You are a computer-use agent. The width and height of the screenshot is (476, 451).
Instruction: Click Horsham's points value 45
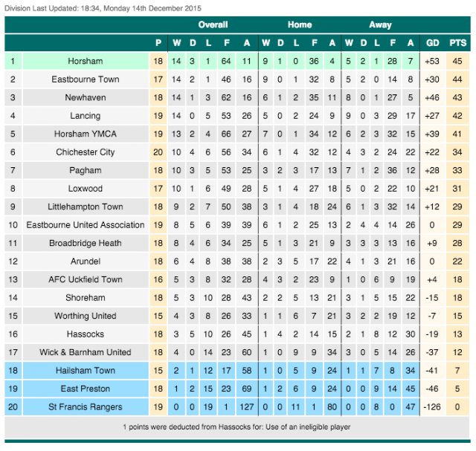click(457, 61)
